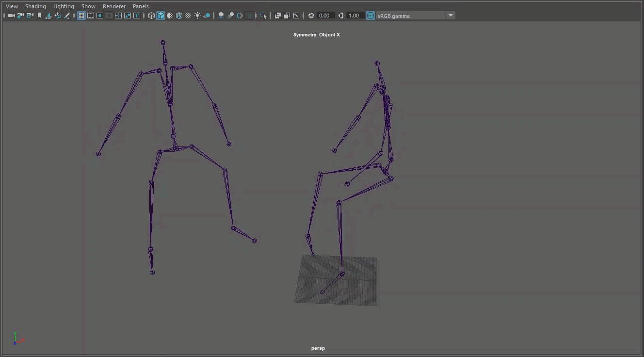Screen dimensions: 644x357
Task: Toggle the Safe Title icon
Action: click(137, 16)
